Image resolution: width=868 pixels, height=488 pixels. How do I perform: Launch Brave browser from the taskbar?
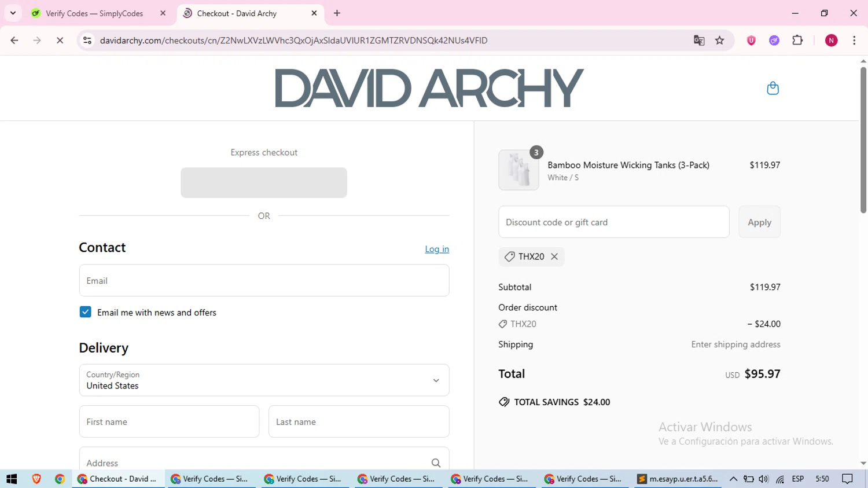coord(36,479)
